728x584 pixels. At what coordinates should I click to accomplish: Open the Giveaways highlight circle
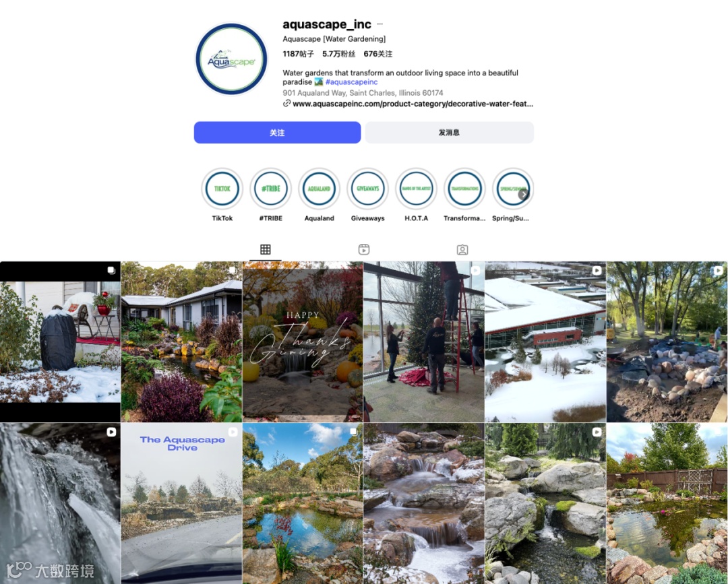(x=368, y=189)
